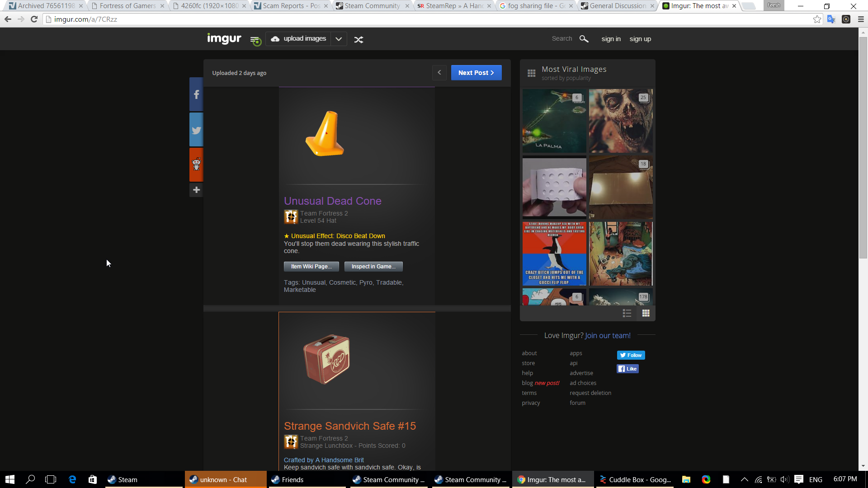Bookmark page with the star icon
868x488 pixels.
[x=817, y=19]
